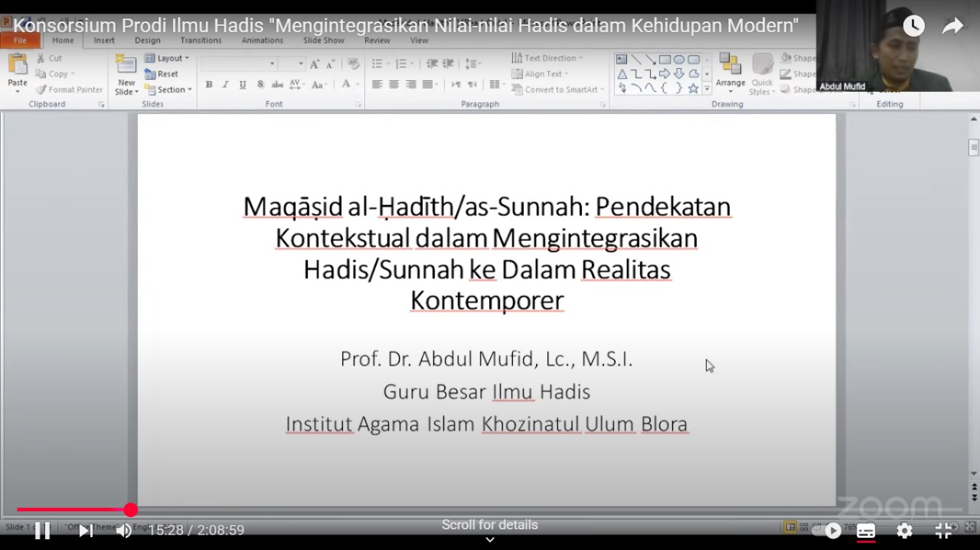Exit full screen mode
This screenshot has width=980, height=550.
[x=944, y=530]
